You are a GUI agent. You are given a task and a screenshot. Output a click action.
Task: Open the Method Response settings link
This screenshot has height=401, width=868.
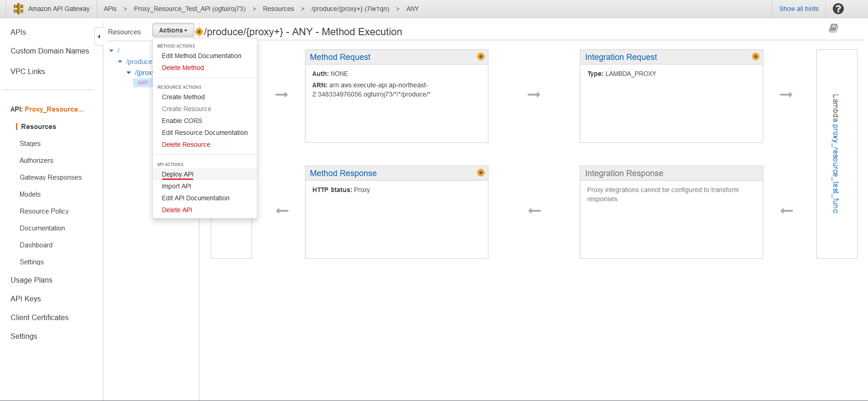(x=343, y=173)
